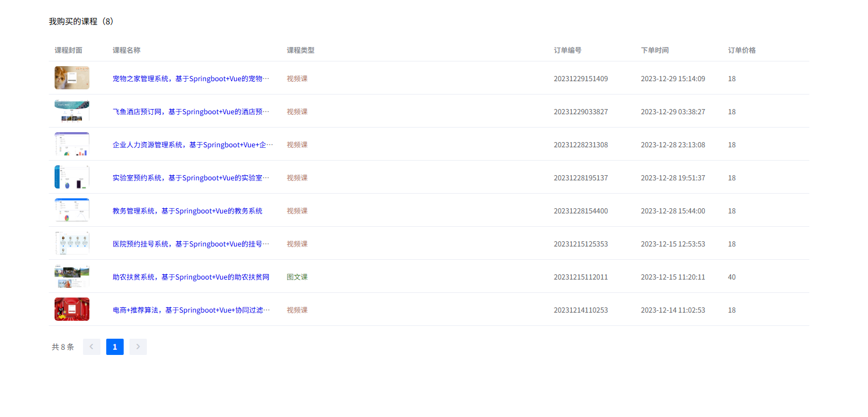
Task: Click the 图文课 type in the 助农扶贫 row
Action: point(297,277)
